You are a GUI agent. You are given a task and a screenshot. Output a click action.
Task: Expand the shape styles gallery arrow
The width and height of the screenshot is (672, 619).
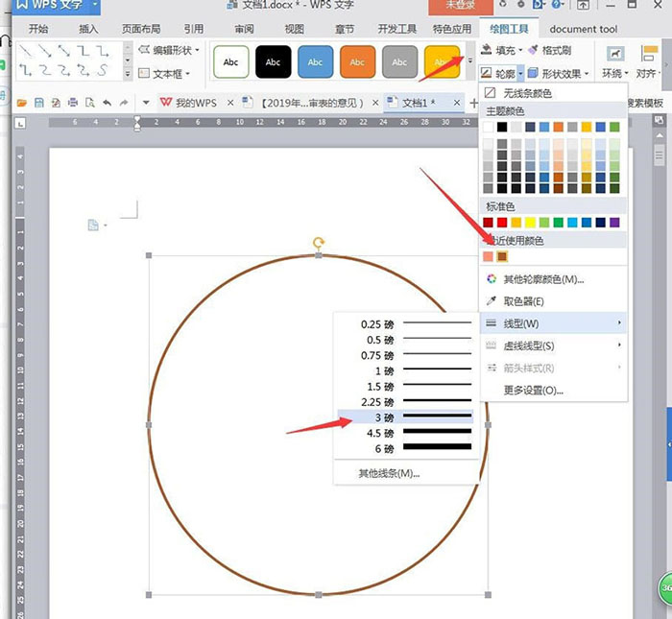(x=470, y=61)
